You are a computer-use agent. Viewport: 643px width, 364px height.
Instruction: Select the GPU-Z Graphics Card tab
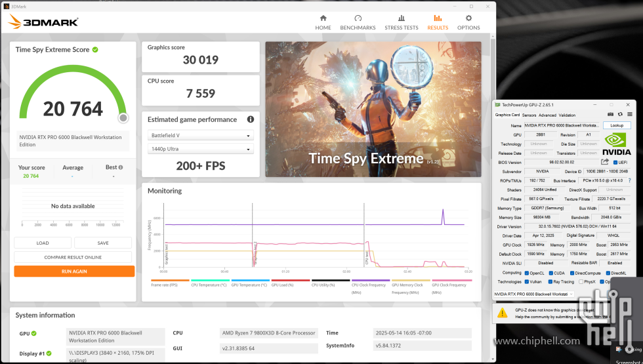pos(507,115)
